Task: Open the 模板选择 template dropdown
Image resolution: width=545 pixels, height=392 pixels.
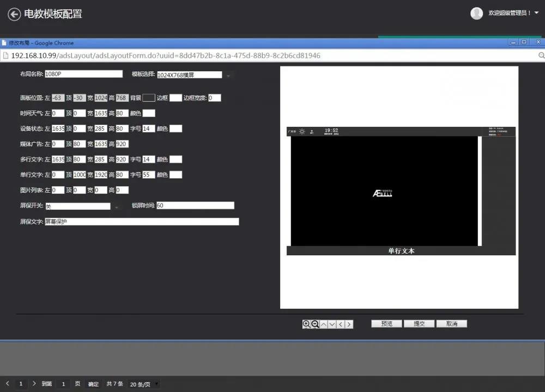Action: pyautogui.click(x=228, y=75)
